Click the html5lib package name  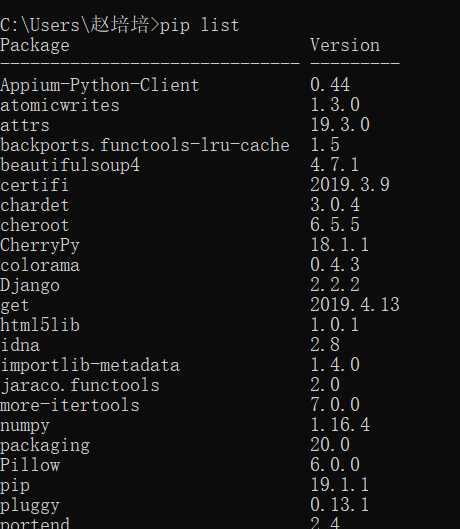click(40, 325)
